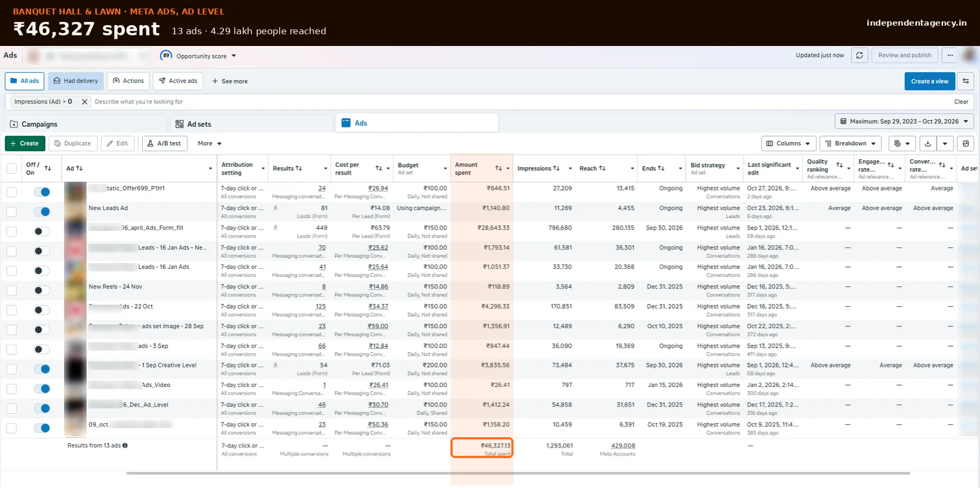
Task: Open the date range dropdown Maximum: Sep 29, 2023
Action: click(904, 121)
